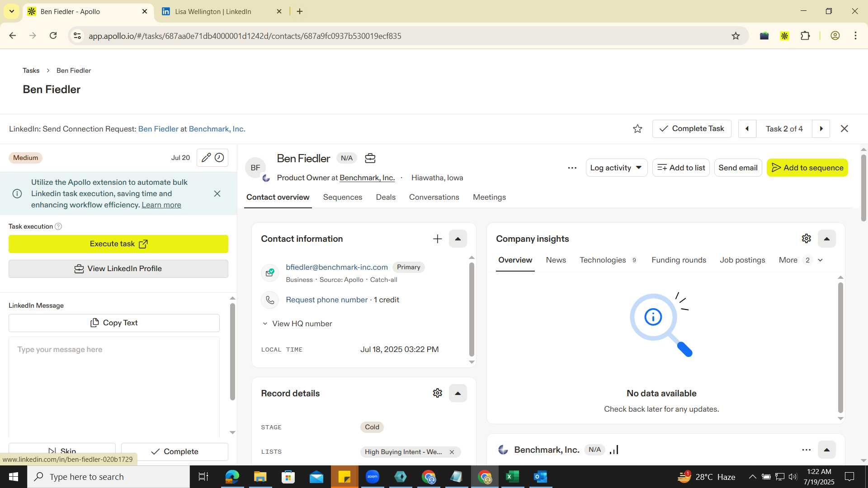Open the Learn more link

(x=161, y=205)
